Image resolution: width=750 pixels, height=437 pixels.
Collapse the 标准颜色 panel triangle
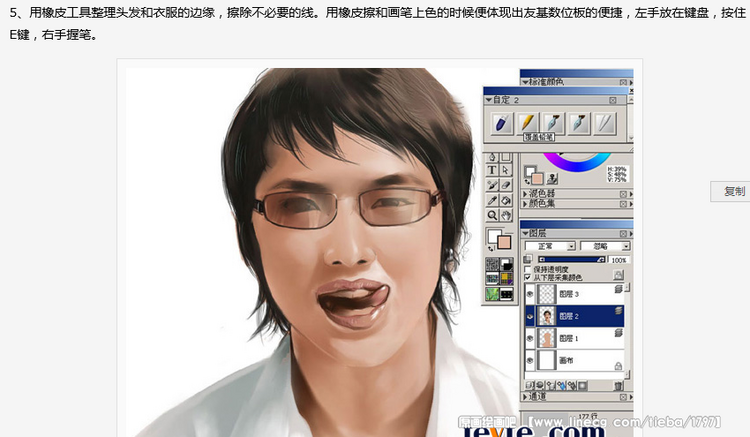[x=525, y=82]
